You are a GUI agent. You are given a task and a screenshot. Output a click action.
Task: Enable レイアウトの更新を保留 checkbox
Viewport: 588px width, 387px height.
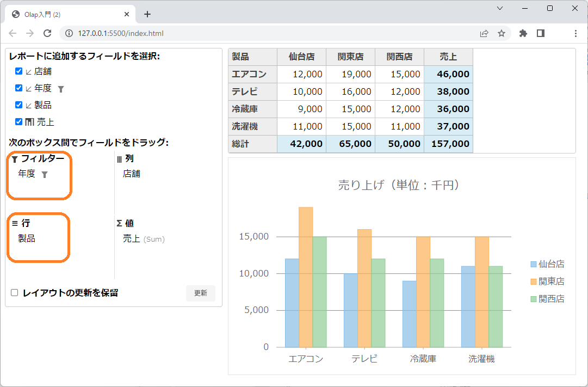15,293
